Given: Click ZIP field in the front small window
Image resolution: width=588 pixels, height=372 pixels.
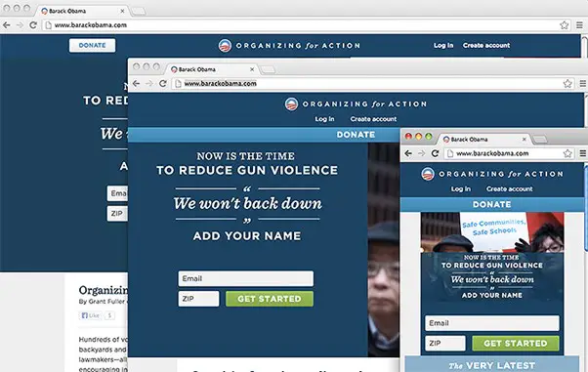Looking at the screenshot, I should [x=445, y=343].
